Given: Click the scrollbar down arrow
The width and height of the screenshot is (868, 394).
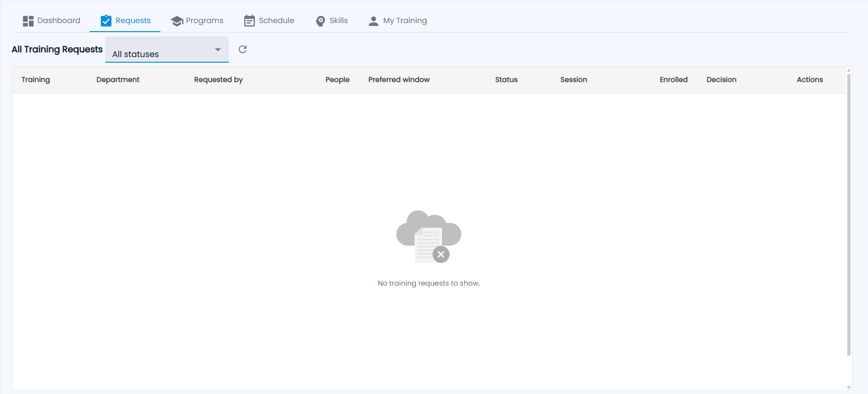Looking at the screenshot, I should pyautogui.click(x=849, y=387).
